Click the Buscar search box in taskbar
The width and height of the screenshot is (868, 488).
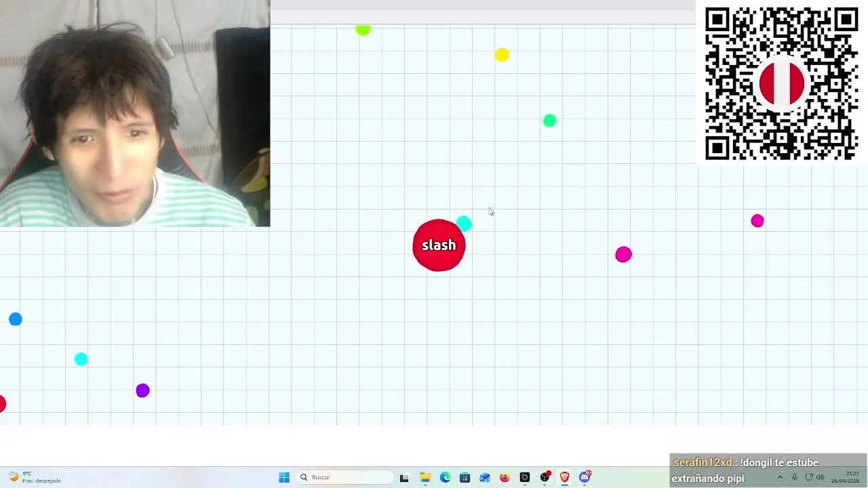click(x=346, y=477)
